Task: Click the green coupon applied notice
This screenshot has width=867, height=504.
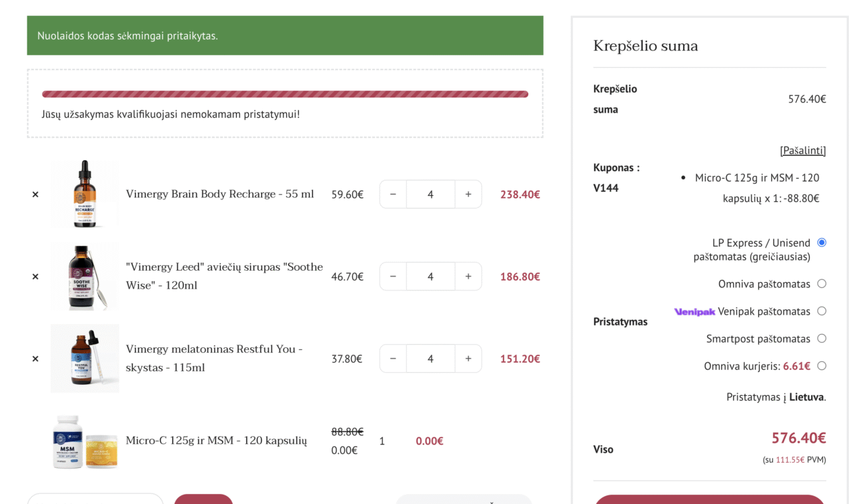Action: (x=285, y=35)
